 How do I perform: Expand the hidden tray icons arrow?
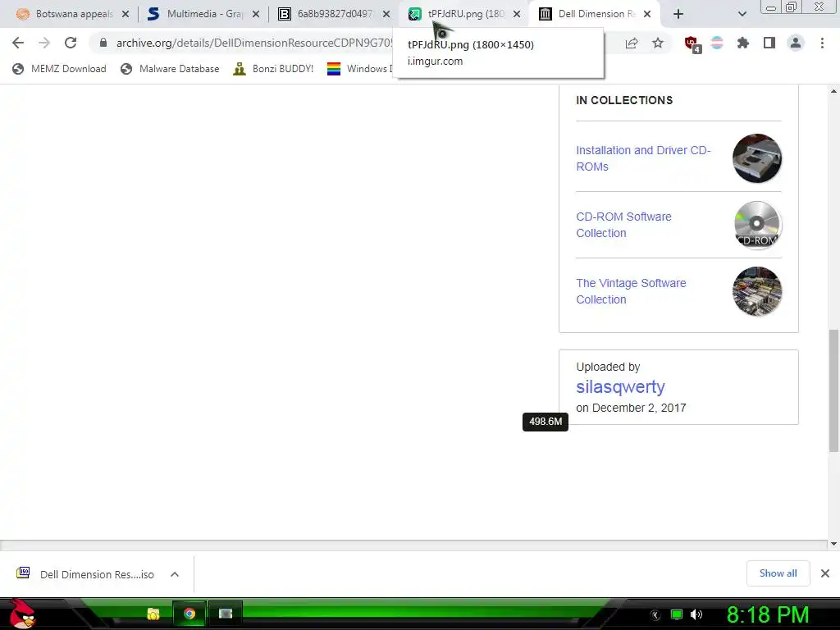tap(655, 615)
